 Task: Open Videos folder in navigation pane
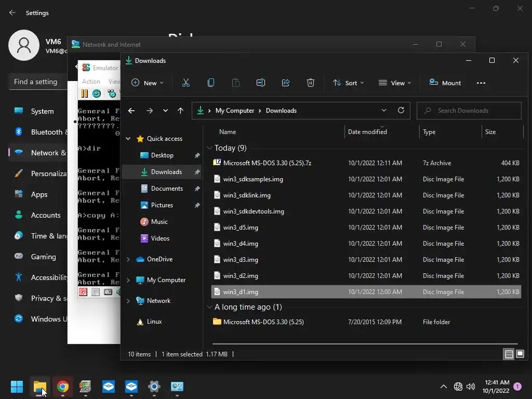[x=160, y=238]
